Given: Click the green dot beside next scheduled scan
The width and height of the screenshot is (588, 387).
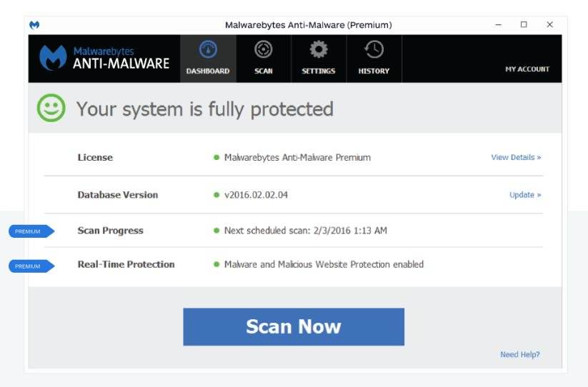Looking at the screenshot, I should [216, 231].
